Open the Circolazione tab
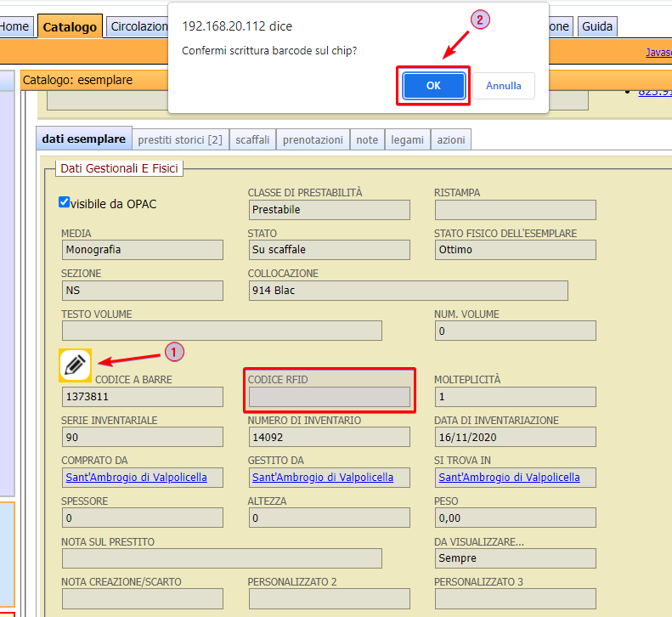This screenshot has height=617, width=672. click(139, 26)
